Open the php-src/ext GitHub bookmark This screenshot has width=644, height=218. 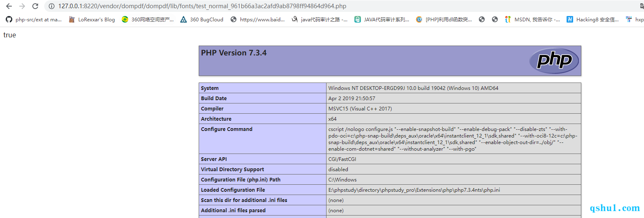[x=34, y=19]
